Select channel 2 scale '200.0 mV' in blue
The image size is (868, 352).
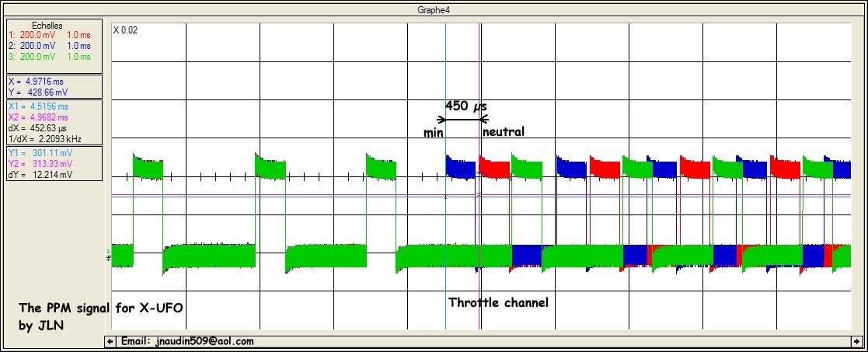36,46
